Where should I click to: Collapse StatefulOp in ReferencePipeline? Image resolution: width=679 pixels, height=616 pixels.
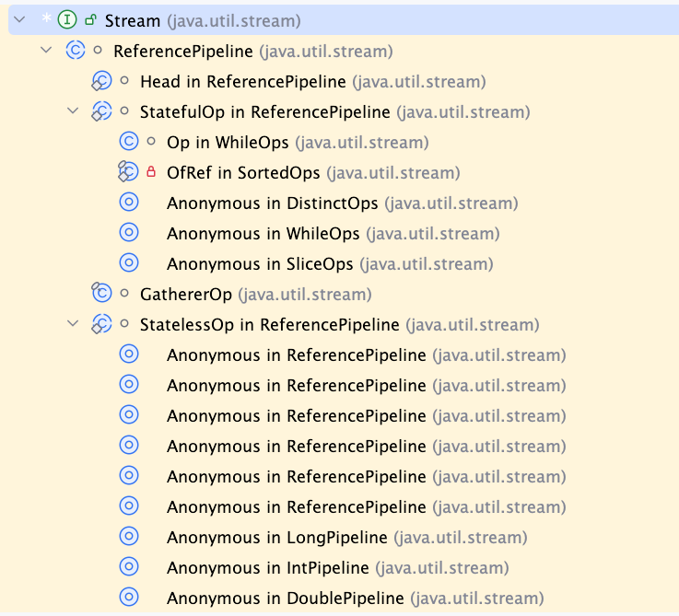tap(73, 111)
